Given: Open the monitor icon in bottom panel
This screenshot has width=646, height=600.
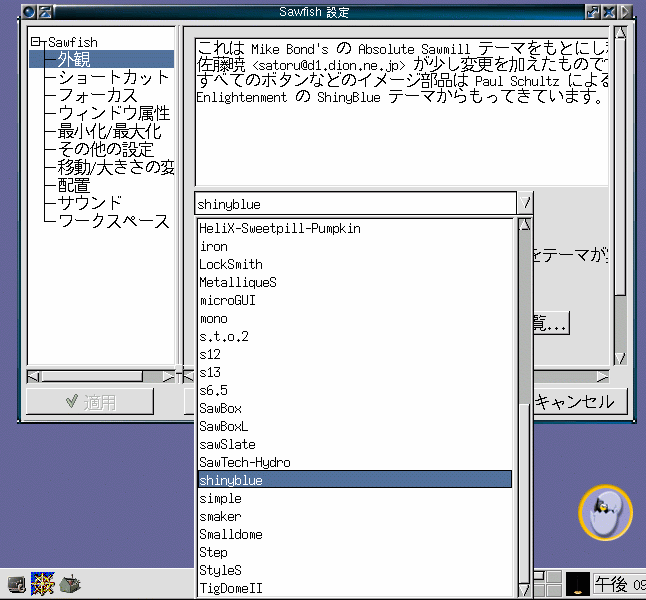Looking at the screenshot, I should tap(16, 584).
